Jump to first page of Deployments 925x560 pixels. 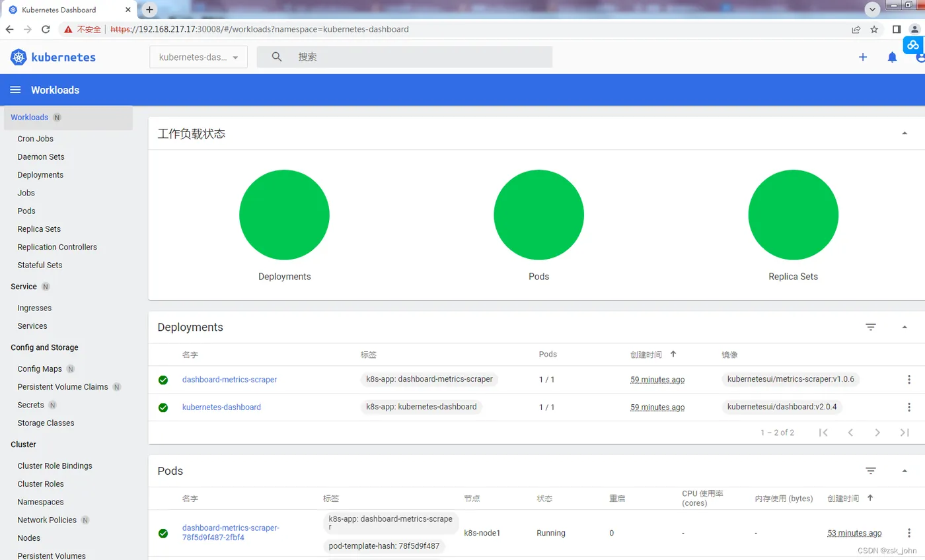823,433
